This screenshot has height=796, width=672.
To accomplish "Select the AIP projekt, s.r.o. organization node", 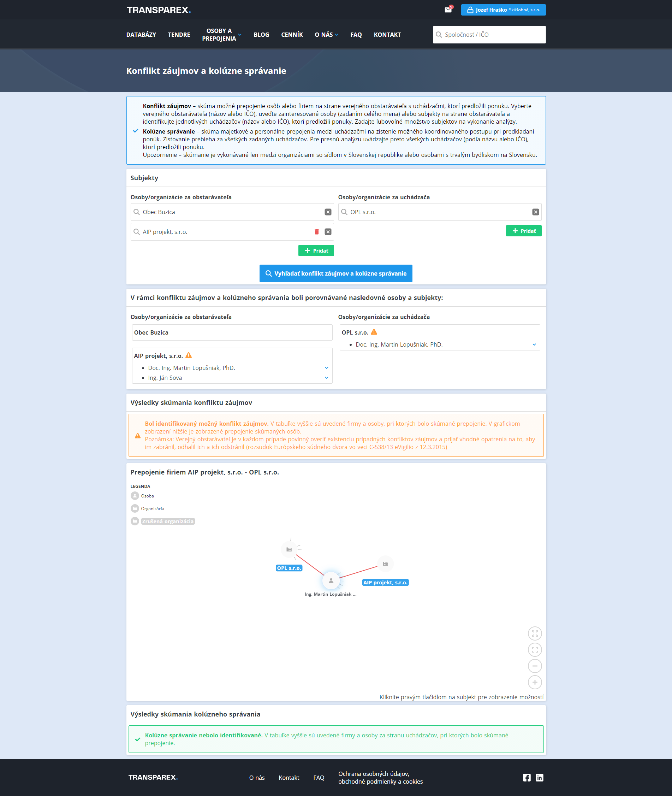I will click(385, 564).
